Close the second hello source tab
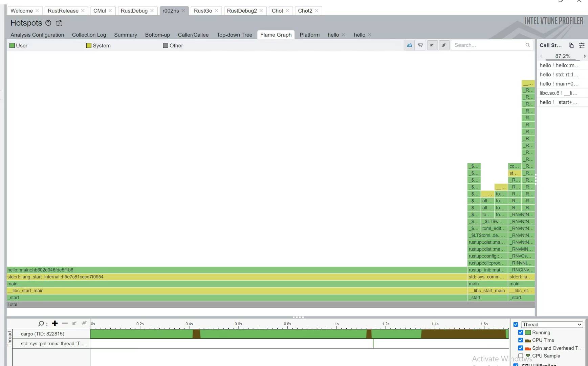 tap(370, 35)
